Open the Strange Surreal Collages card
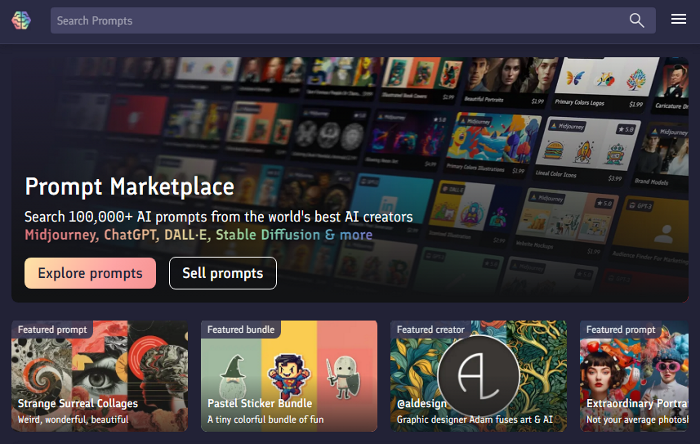Image resolution: width=700 pixels, height=444 pixels. point(100,376)
